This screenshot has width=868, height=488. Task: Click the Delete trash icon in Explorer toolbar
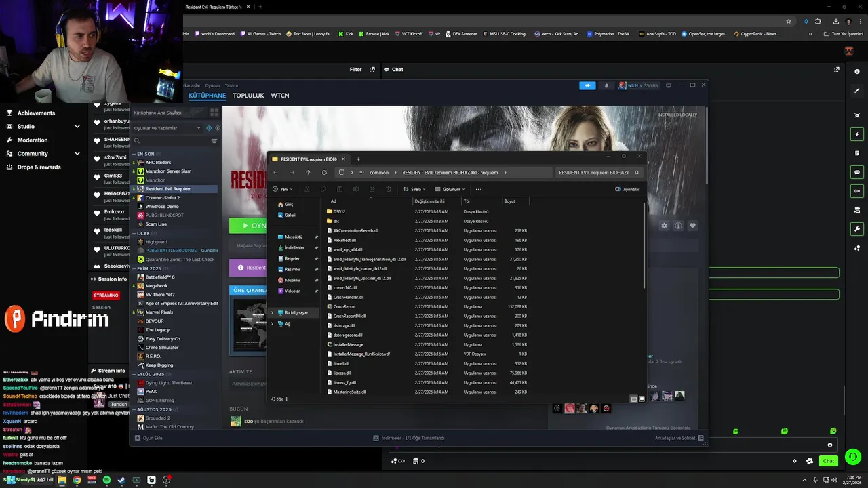(389, 189)
